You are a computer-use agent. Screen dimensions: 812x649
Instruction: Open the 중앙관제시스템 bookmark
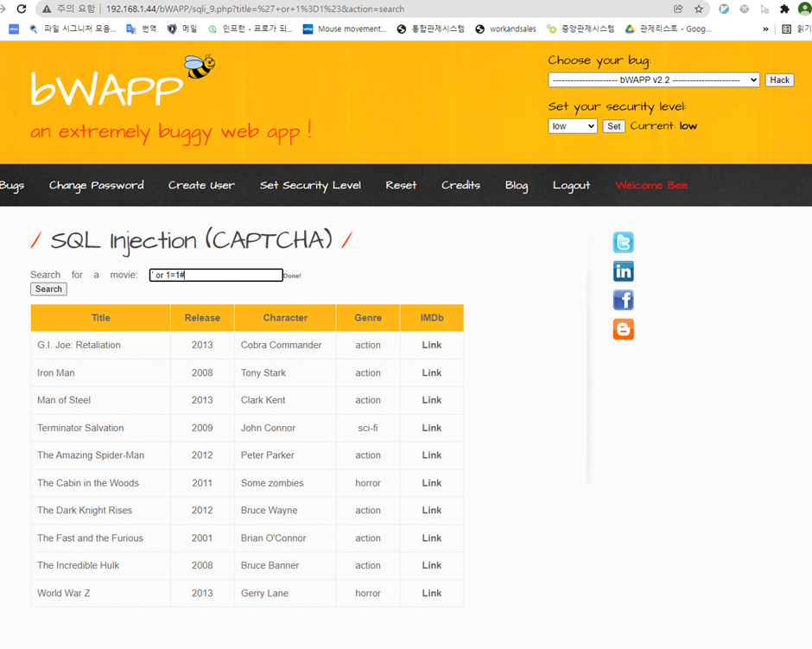(x=580, y=29)
